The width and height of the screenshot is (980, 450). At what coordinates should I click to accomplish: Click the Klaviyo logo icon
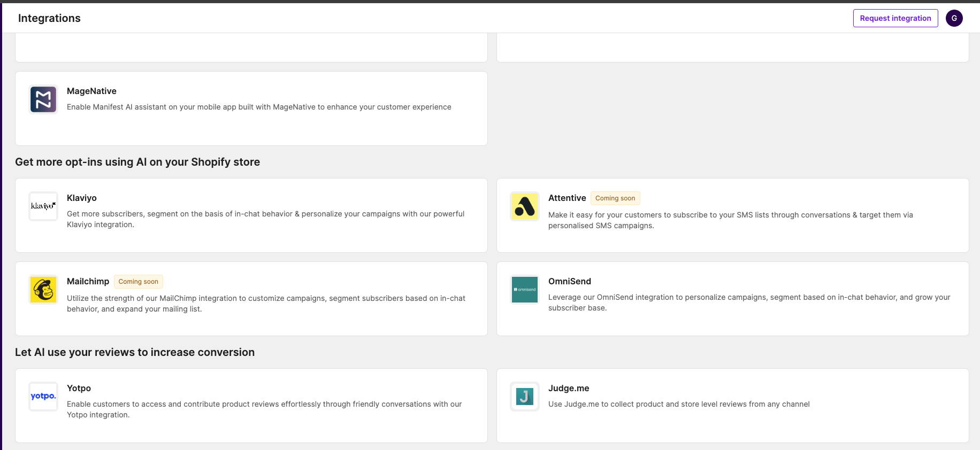43,206
